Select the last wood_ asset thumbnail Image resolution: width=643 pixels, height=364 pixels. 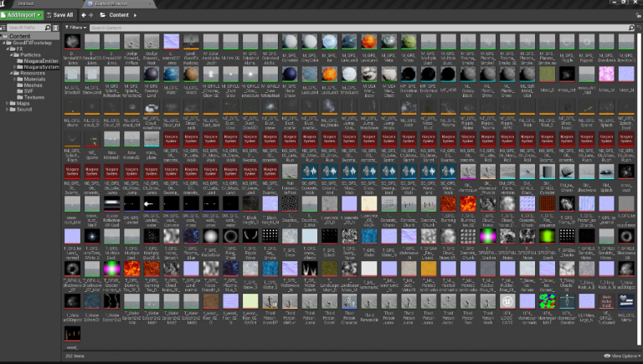[72, 334]
